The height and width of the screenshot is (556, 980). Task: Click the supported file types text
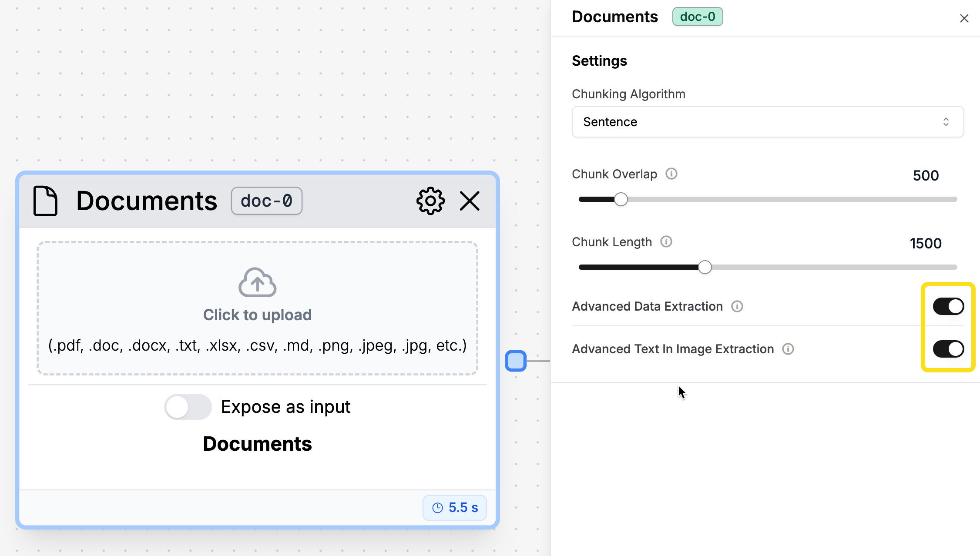(257, 345)
